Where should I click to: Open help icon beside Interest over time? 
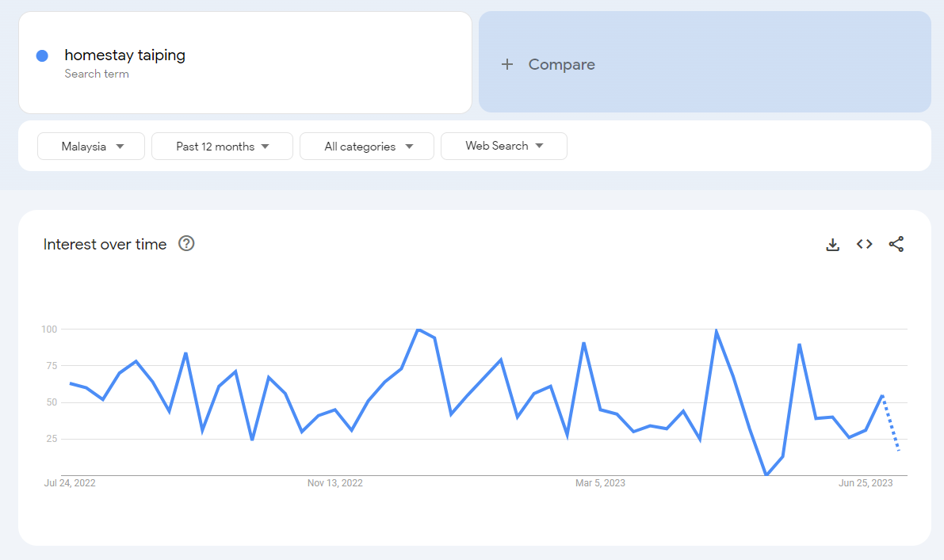point(186,244)
